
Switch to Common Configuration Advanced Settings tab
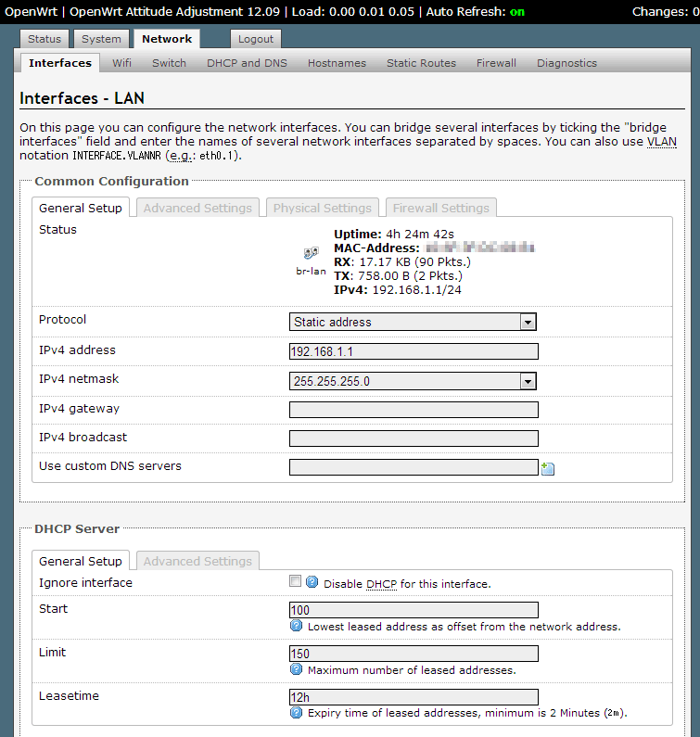(x=197, y=208)
